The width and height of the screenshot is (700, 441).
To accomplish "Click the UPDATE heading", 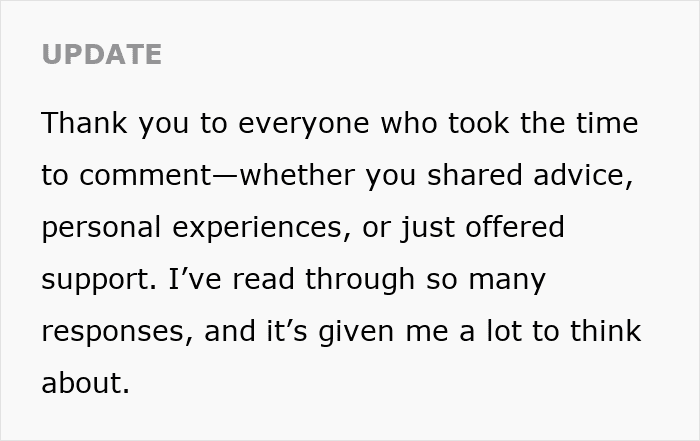I will [x=101, y=54].
